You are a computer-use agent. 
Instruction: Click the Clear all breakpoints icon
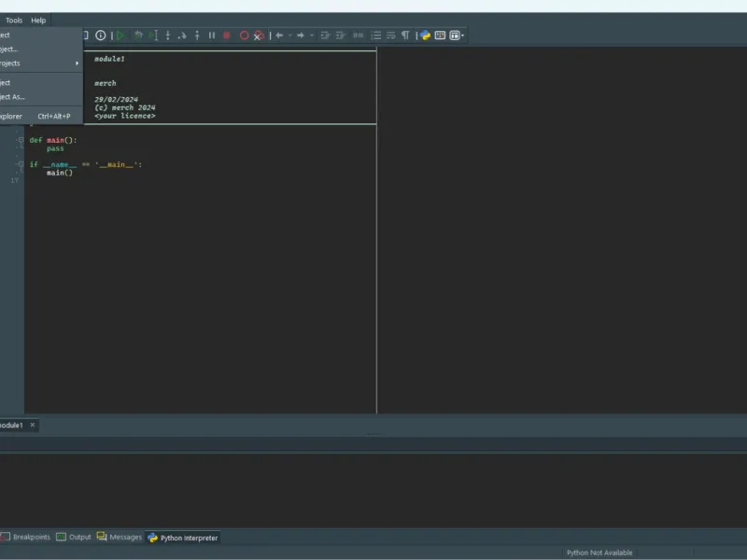[x=259, y=35]
